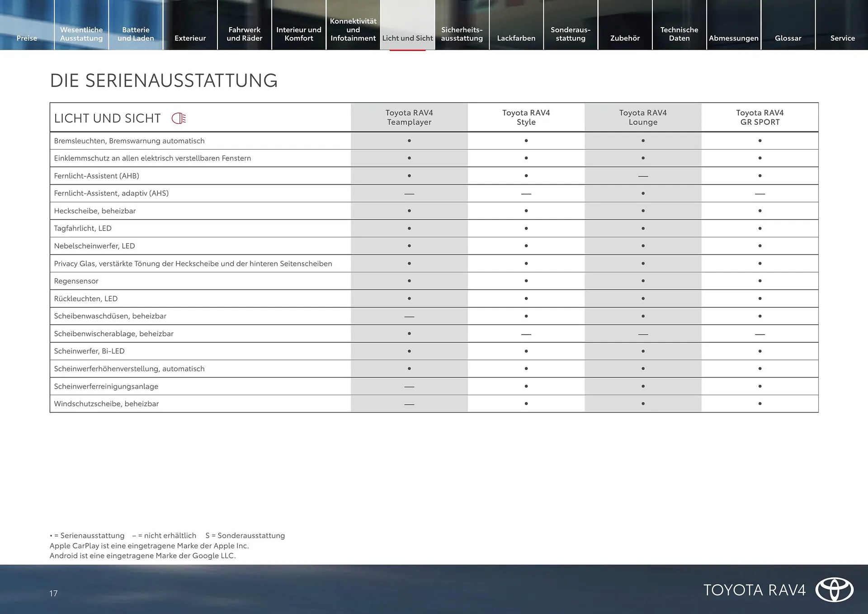Open Interieur und Komfort tab
This screenshot has width=868, height=614.
[x=299, y=34]
